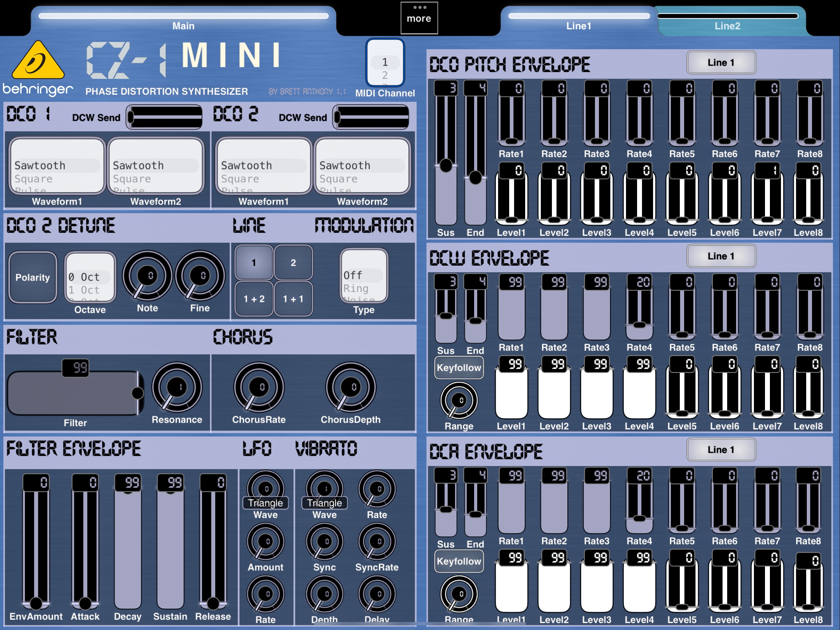Open DCO 2 Waveform2 picker
Screen dimensions: 840x630
pyautogui.click(x=362, y=166)
